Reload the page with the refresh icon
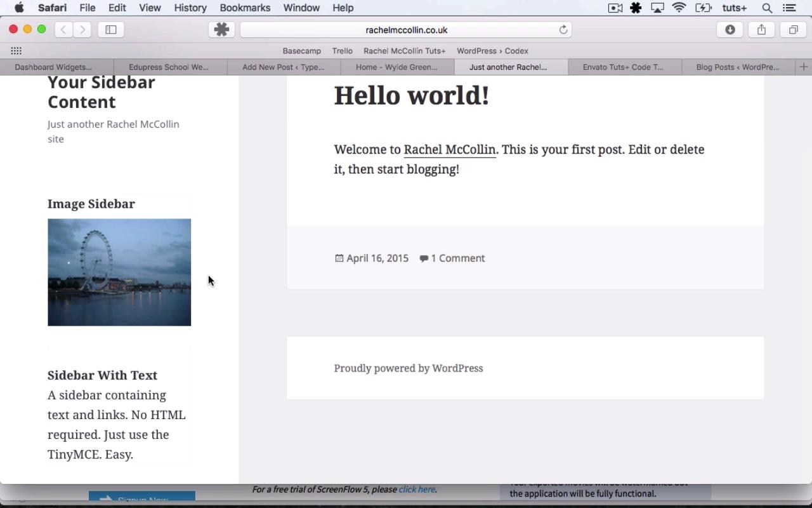The height and width of the screenshot is (508, 812). (563, 30)
